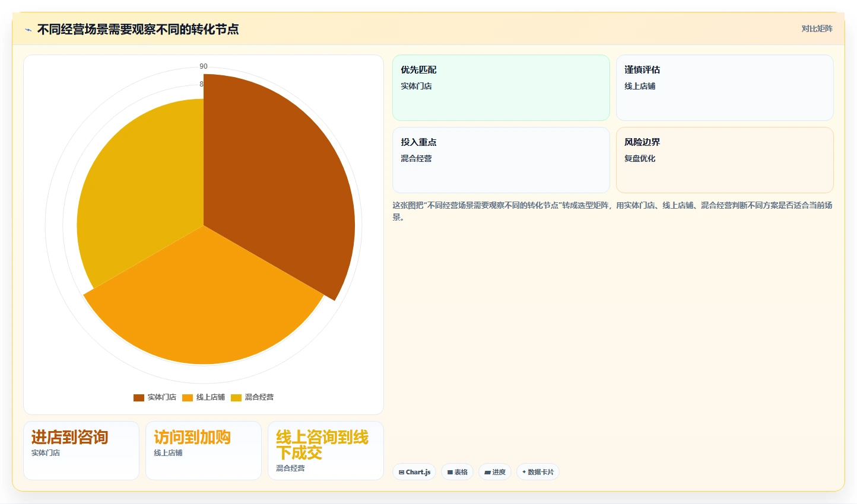This screenshot has width=857, height=504.
Task: Select the 优先匹配 实体门店 card
Action: pyautogui.click(x=501, y=88)
